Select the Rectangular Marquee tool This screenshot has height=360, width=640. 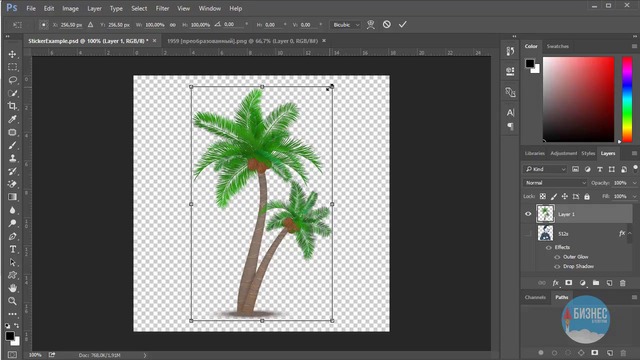pos(12,67)
